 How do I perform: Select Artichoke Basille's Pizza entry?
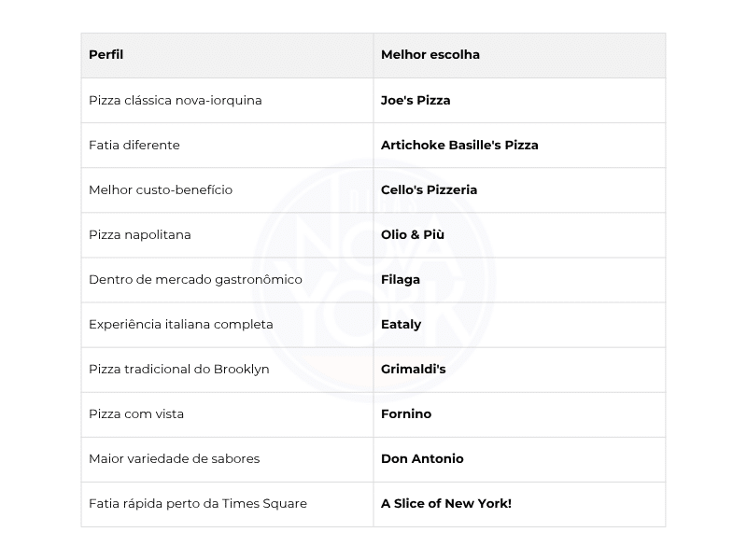click(459, 146)
